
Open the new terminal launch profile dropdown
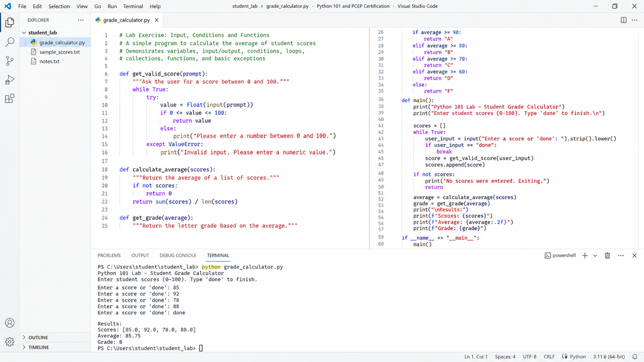pyautogui.click(x=595, y=255)
